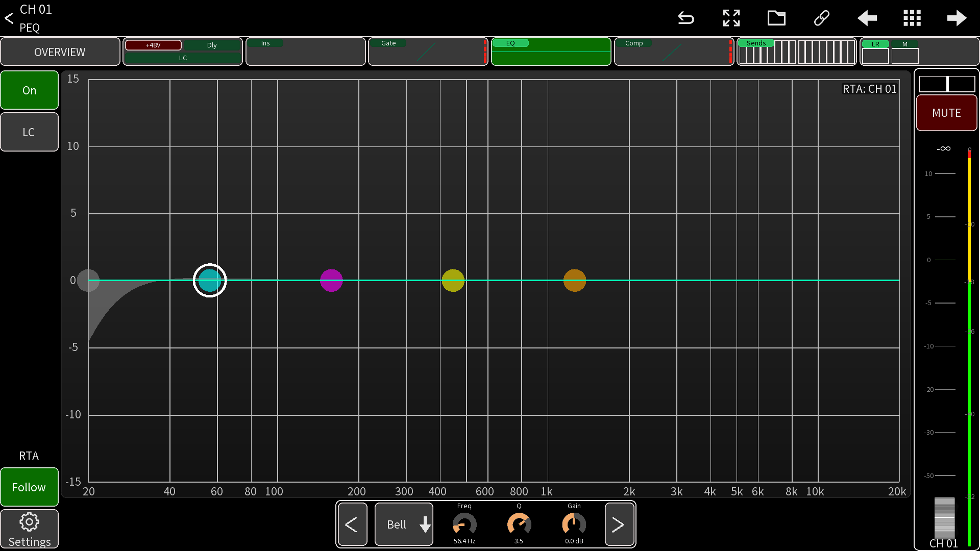Select previous EQ band with left chevron
The image size is (980, 551).
pos(352,524)
